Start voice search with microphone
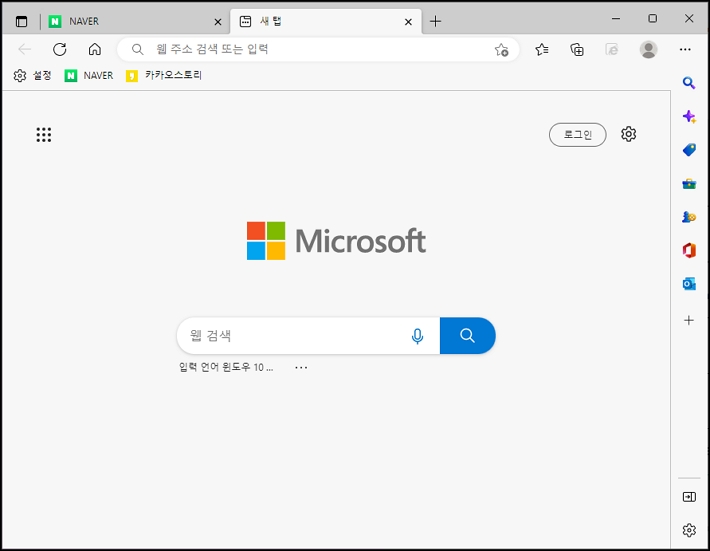Screen dimensions: 710x551 click(417, 336)
